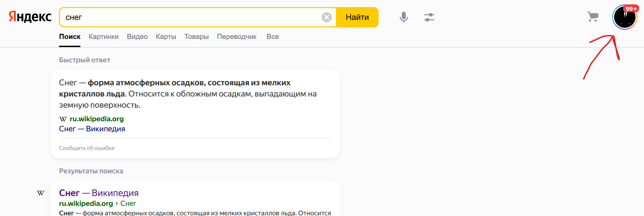644x216 pixels.
Task: Open the Переводчик tab
Action: coord(236,37)
